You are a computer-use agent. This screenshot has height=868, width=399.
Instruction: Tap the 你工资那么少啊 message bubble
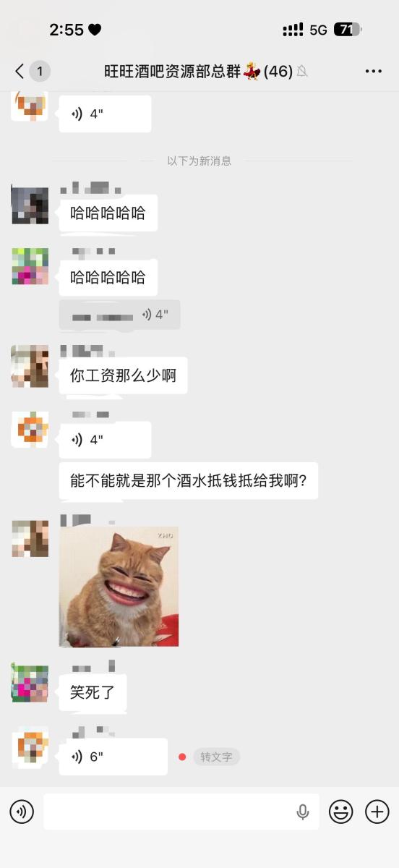(x=123, y=375)
